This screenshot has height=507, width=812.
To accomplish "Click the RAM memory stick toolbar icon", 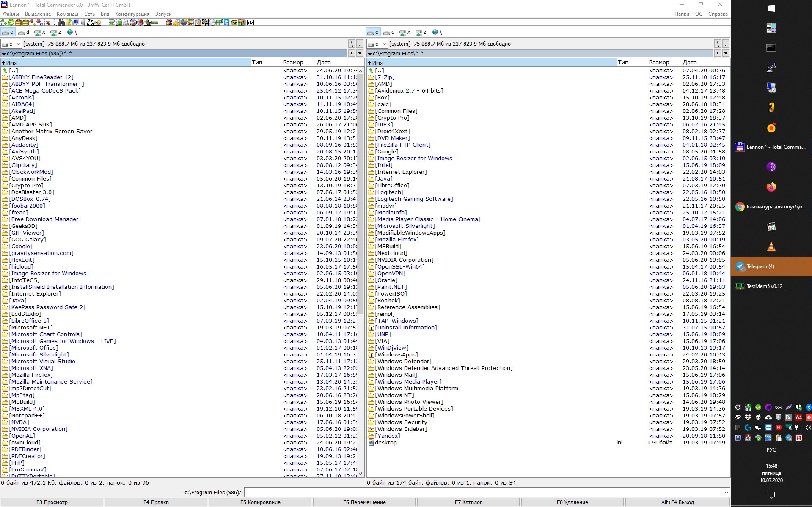I will [x=155, y=22].
